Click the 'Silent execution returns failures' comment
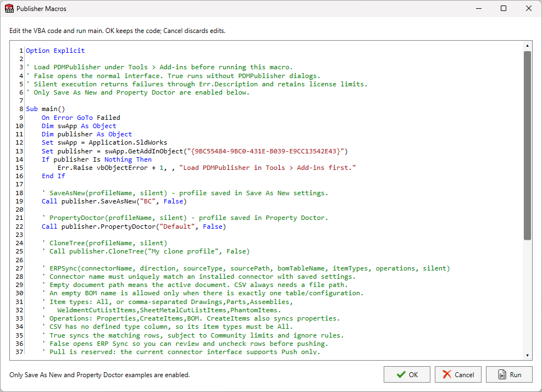 tap(197, 84)
